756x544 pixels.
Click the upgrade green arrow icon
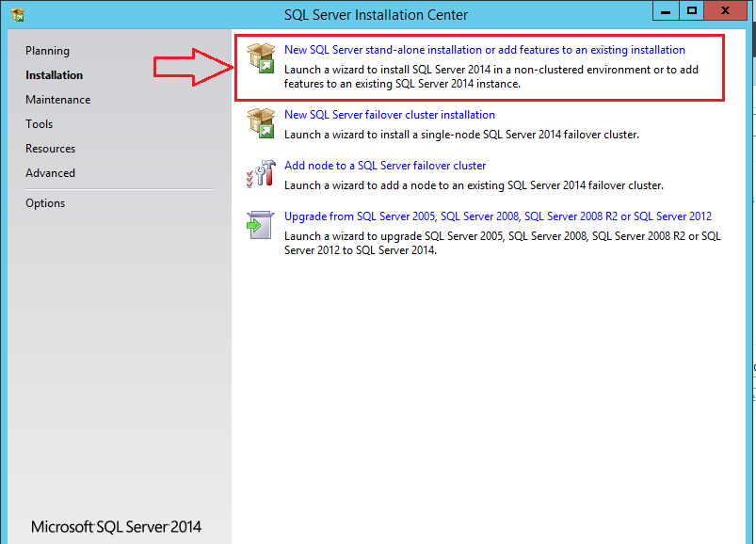click(261, 225)
